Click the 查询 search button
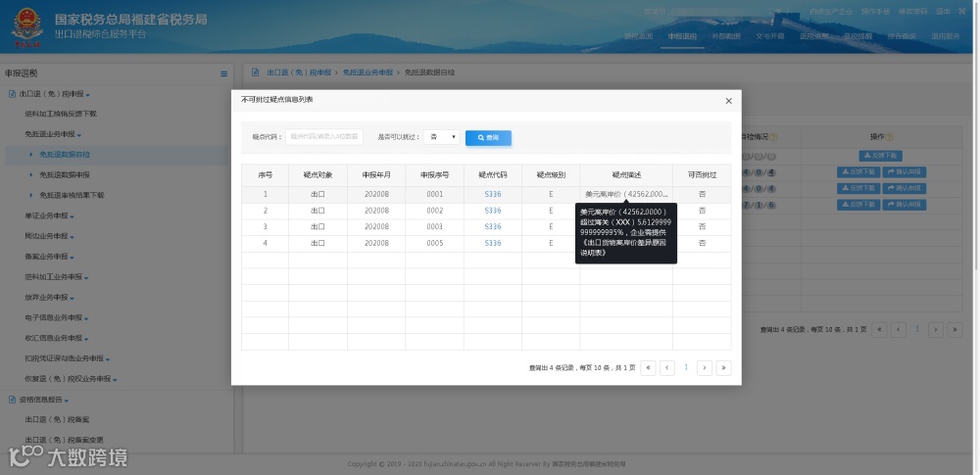 click(488, 137)
